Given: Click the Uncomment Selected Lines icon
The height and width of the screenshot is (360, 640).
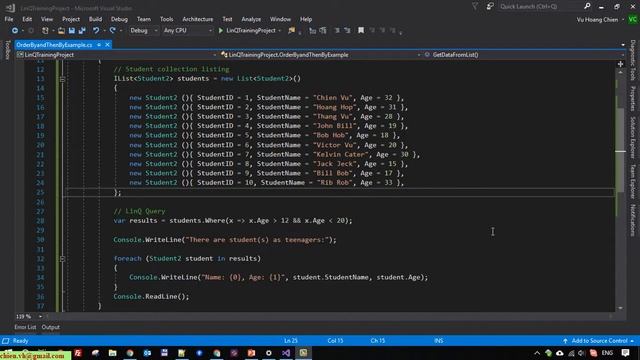Looking at the screenshot, I should (x=323, y=31).
